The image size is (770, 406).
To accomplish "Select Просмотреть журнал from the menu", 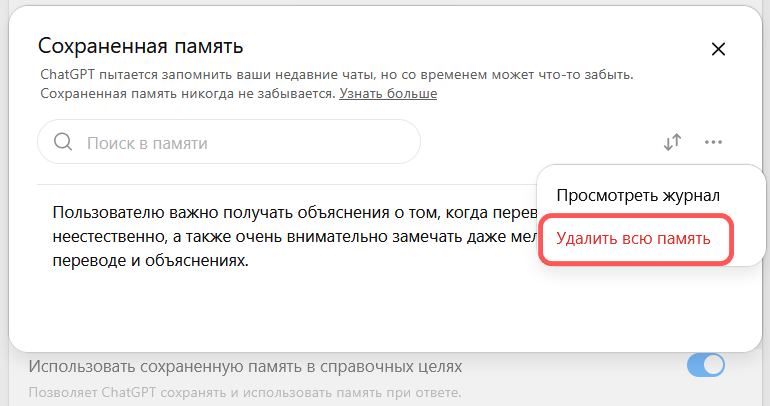I will pyautogui.click(x=637, y=196).
